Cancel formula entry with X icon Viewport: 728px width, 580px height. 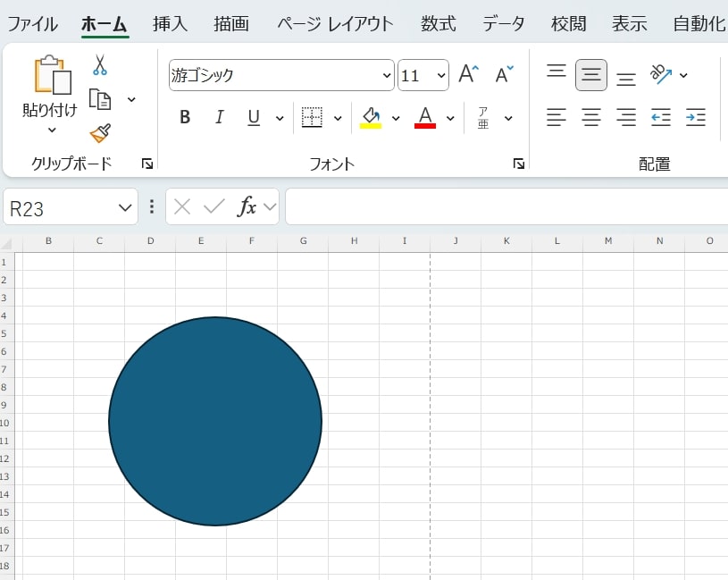coord(182,206)
